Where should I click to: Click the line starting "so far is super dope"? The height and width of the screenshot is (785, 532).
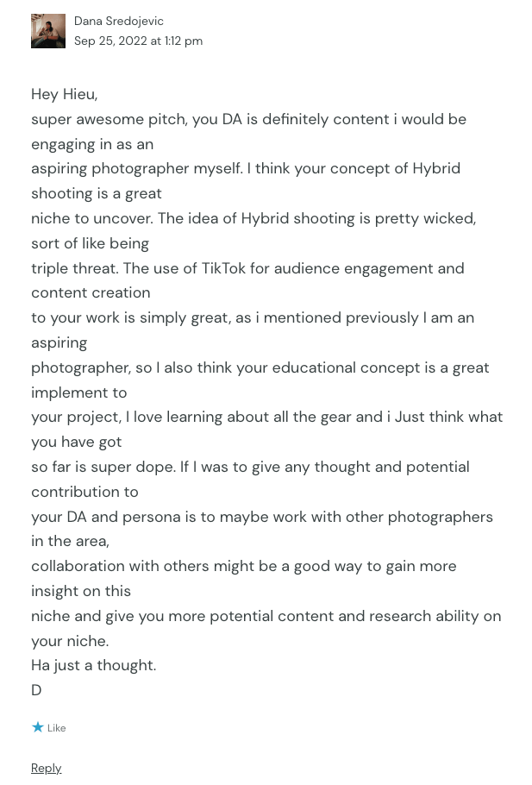(x=250, y=467)
